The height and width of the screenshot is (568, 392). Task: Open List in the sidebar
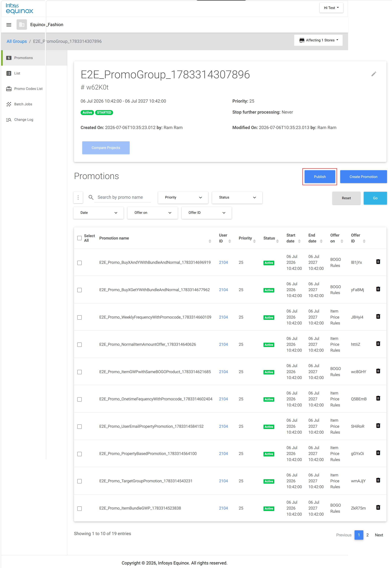[x=17, y=73]
